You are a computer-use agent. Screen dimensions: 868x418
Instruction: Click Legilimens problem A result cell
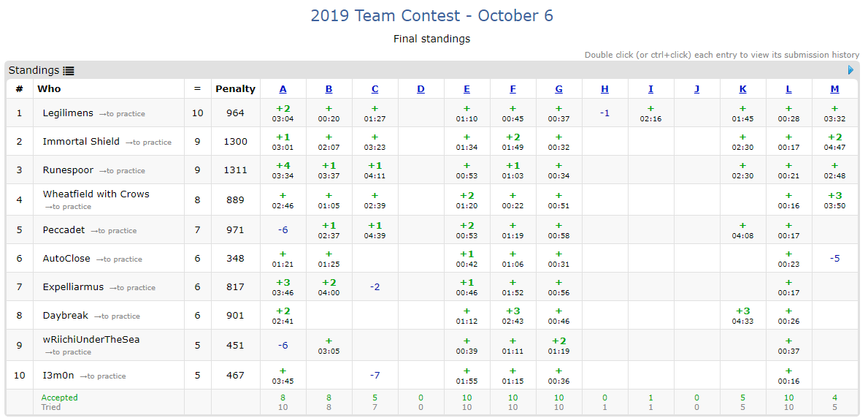(x=283, y=113)
